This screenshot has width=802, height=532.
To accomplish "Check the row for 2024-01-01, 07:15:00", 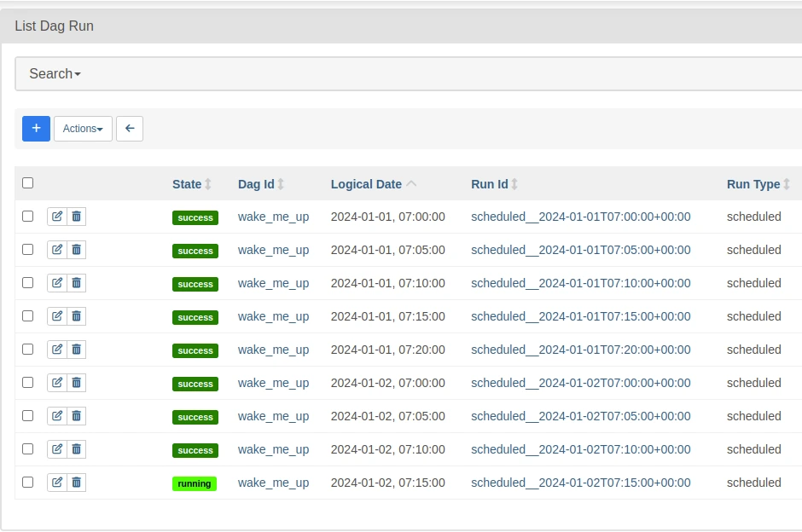I will tap(27, 315).
